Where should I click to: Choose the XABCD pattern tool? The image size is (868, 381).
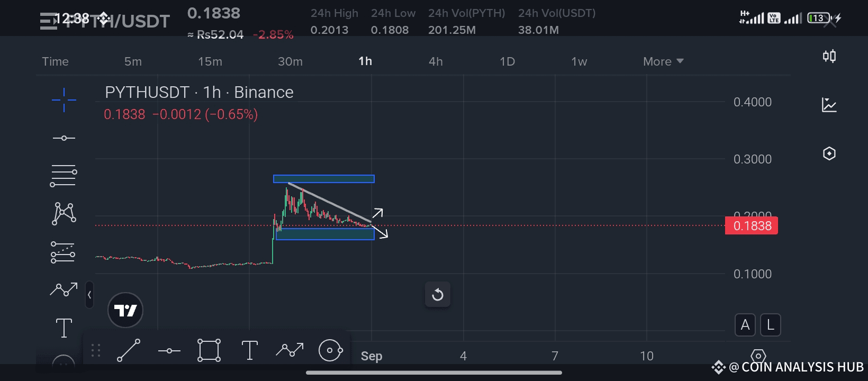[x=64, y=214]
